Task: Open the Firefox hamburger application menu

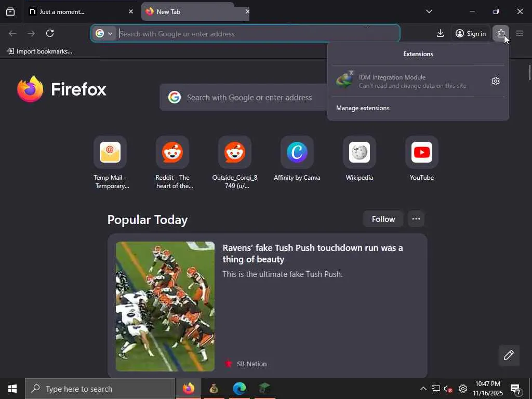Action: pos(520,33)
